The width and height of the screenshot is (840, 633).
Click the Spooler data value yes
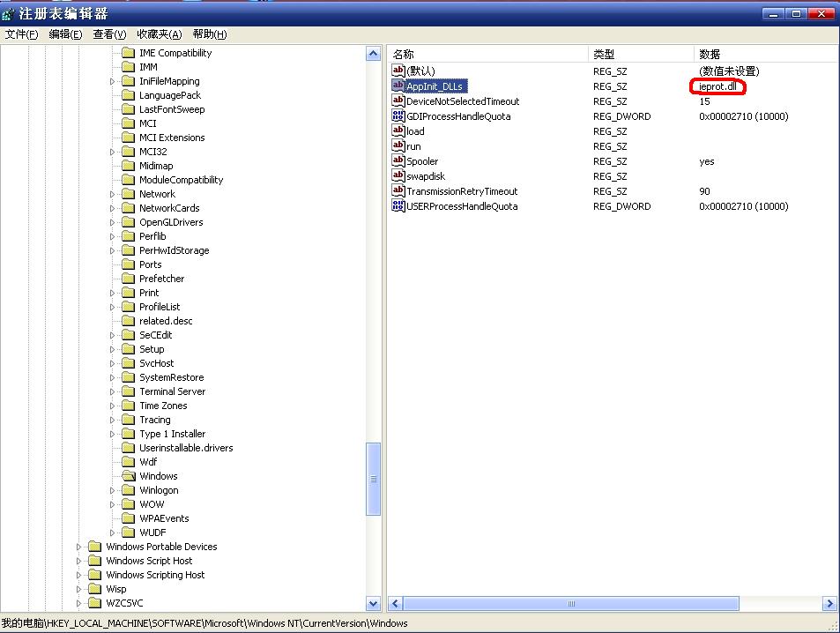[x=707, y=161]
